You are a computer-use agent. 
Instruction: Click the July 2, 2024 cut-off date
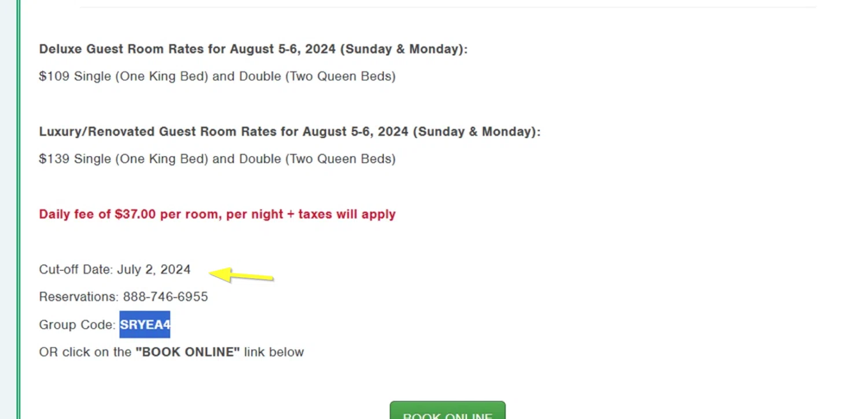(x=153, y=270)
